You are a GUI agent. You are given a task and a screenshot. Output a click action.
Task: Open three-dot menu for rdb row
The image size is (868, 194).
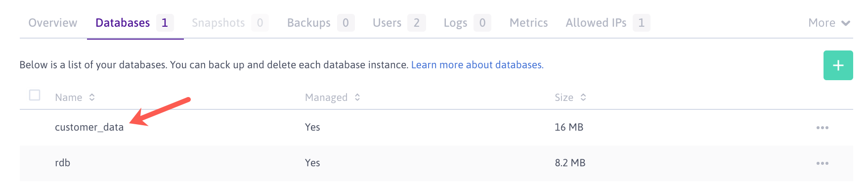[823, 163]
